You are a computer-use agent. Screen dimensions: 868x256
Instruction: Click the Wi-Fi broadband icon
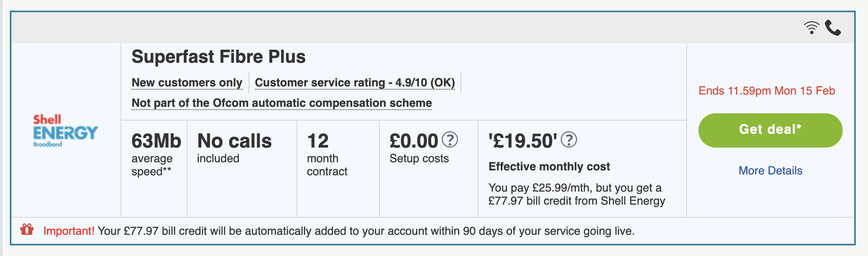click(x=811, y=28)
